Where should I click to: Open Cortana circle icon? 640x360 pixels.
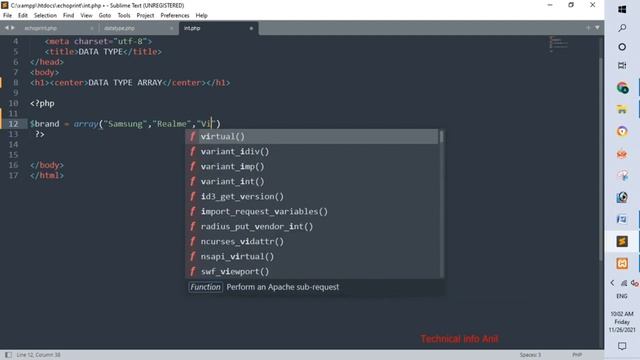(x=622, y=47)
